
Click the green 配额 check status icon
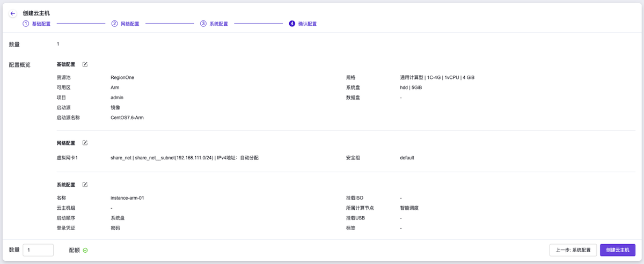tap(85, 251)
